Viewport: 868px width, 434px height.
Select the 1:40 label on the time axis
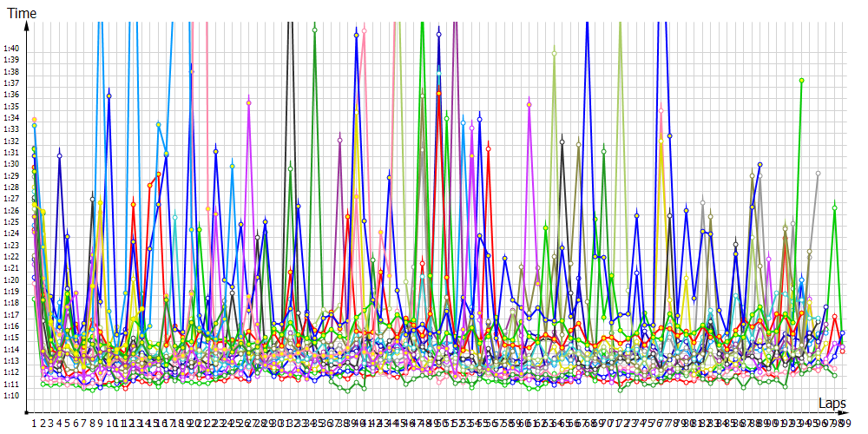[x=10, y=48]
